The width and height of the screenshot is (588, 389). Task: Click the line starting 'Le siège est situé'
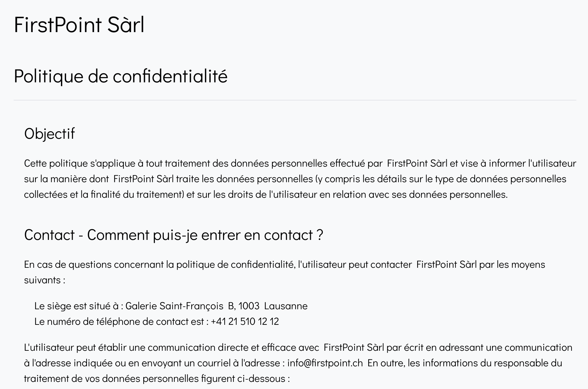pyautogui.click(x=171, y=306)
